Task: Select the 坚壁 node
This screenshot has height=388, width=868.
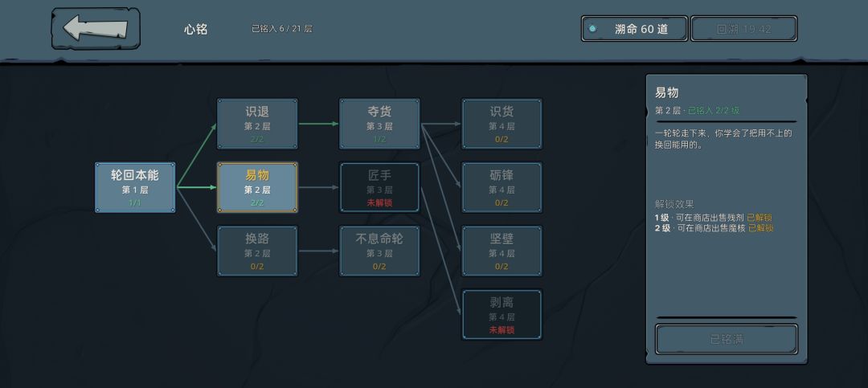Action: click(502, 251)
